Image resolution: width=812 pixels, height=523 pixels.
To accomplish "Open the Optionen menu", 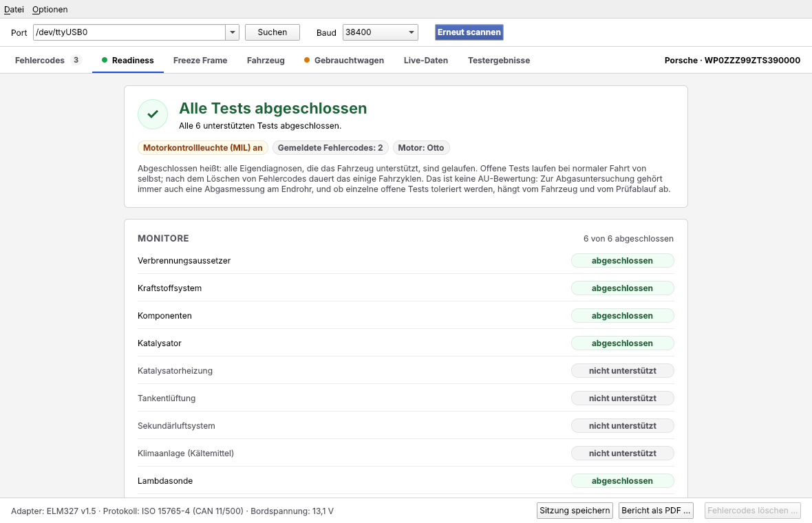I will click(50, 10).
